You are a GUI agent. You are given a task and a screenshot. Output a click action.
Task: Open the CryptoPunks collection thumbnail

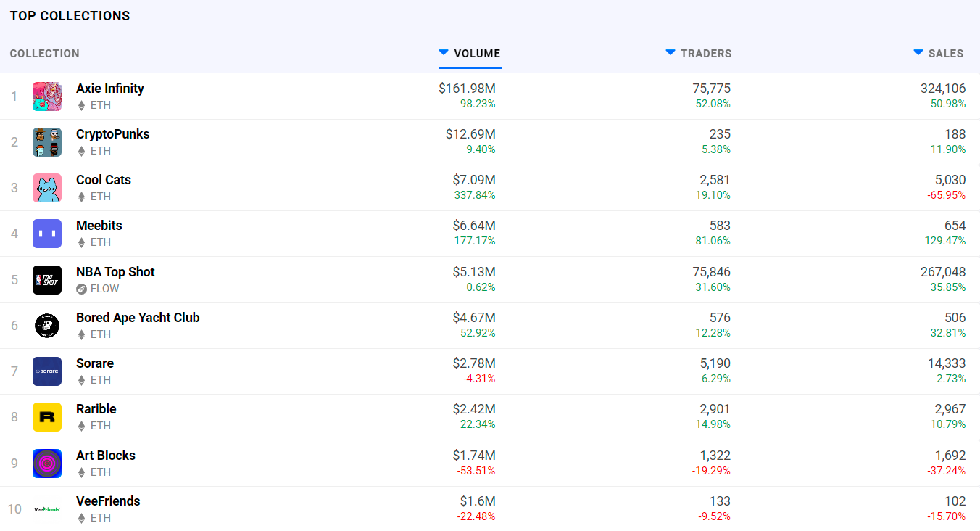tap(47, 142)
